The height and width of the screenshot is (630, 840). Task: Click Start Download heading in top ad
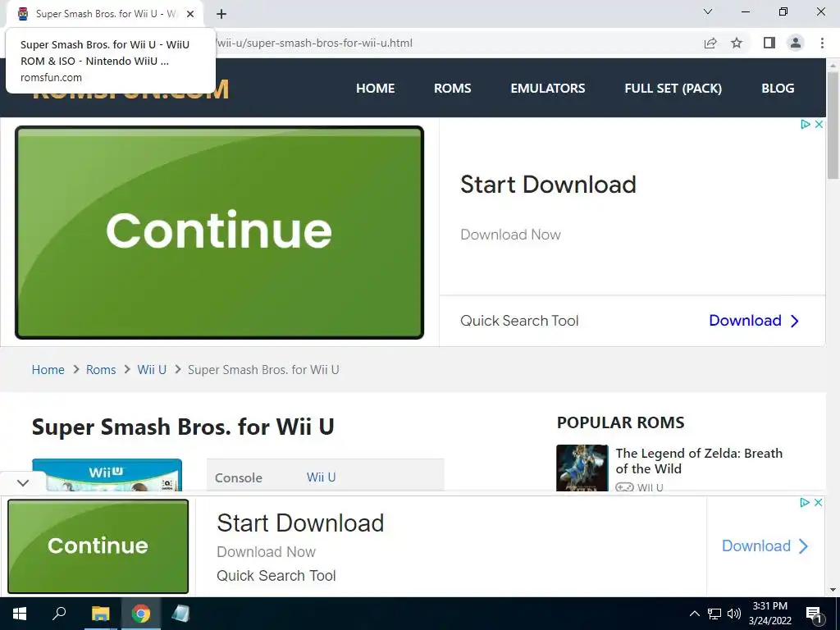click(x=548, y=185)
